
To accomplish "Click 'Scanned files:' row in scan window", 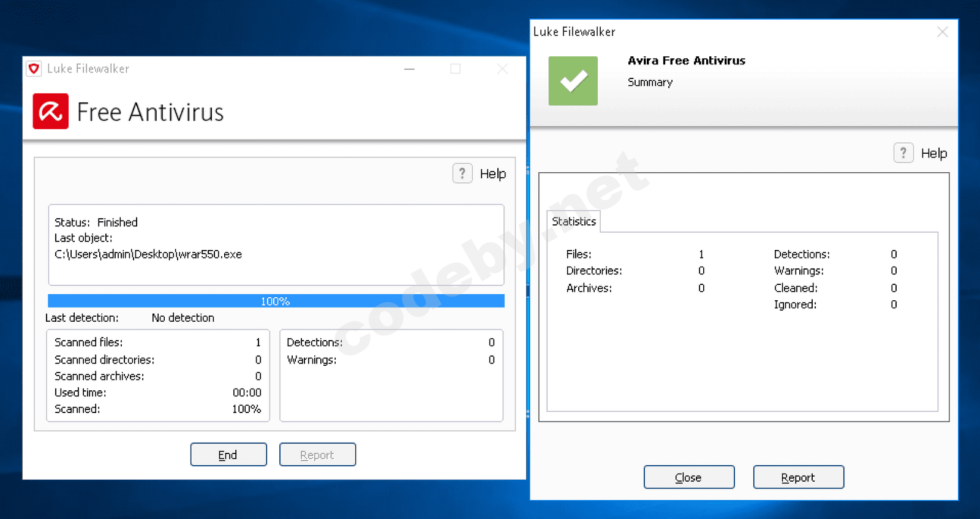I will click(158, 343).
